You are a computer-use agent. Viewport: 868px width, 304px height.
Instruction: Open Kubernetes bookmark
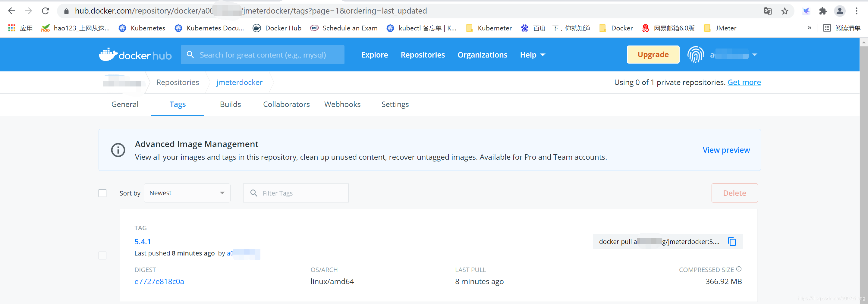(x=142, y=28)
